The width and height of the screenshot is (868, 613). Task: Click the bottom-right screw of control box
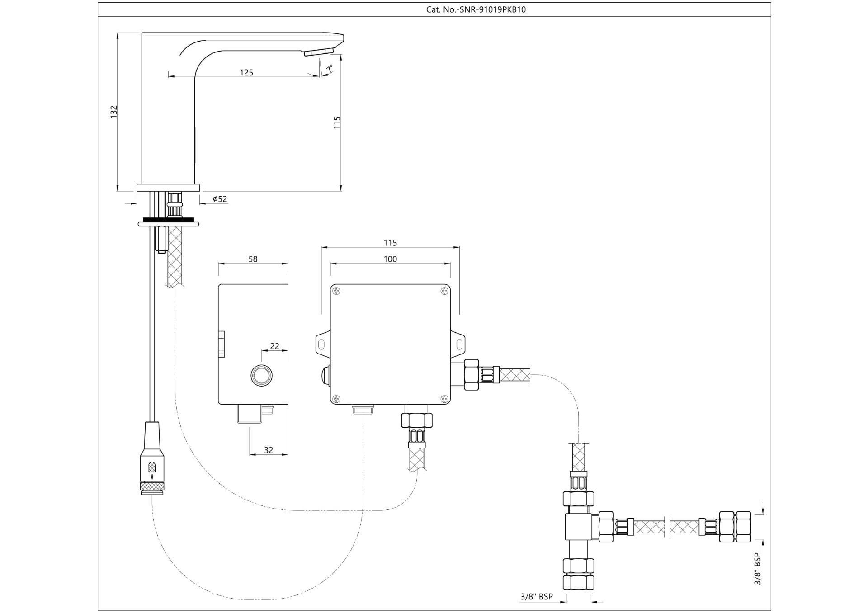tap(444, 398)
